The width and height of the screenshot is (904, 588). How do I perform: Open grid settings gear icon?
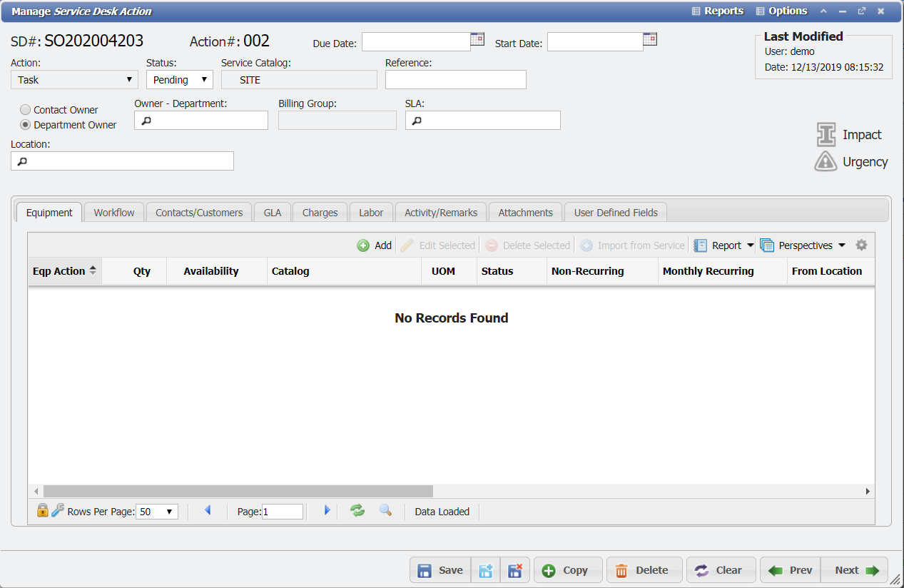pos(861,245)
